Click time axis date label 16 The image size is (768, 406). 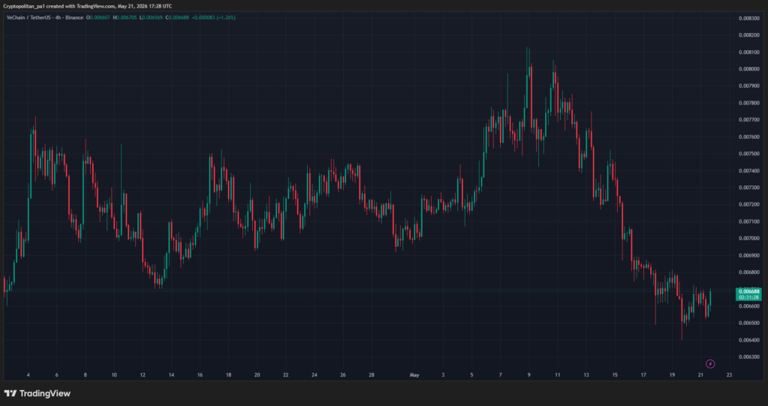coord(200,375)
